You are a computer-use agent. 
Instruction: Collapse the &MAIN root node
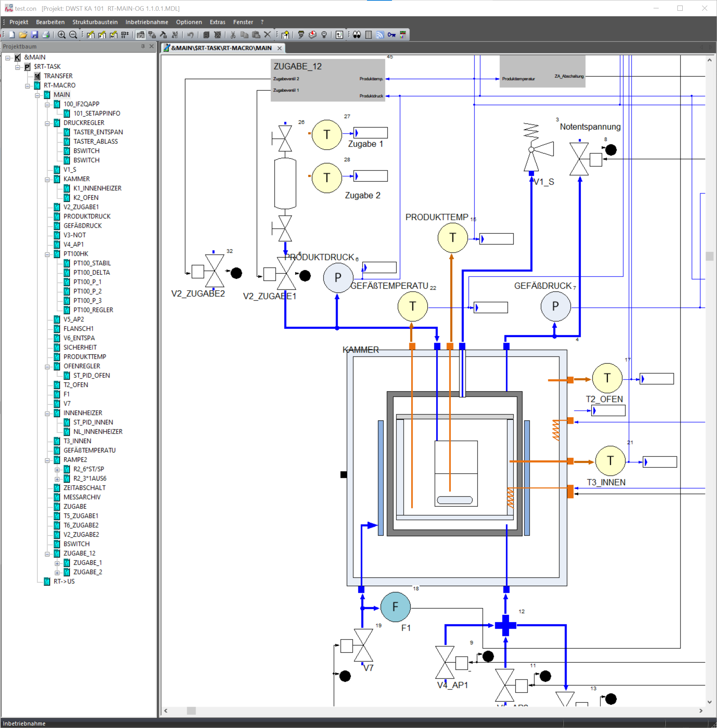8,58
